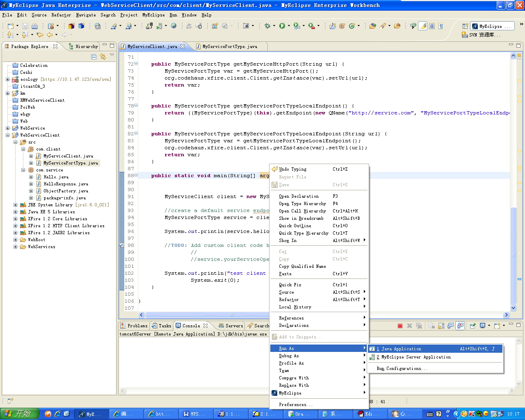Image resolution: width=525 pixels, height=420 pixels.
Task: Click the Firefox quick launch icon
Action: pos(48,414)
